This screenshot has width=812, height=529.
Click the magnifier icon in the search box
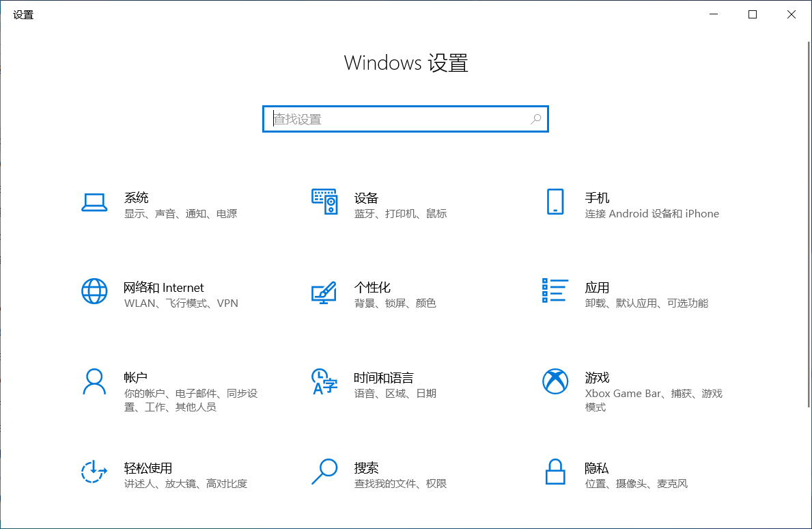[x=536, y=119]
